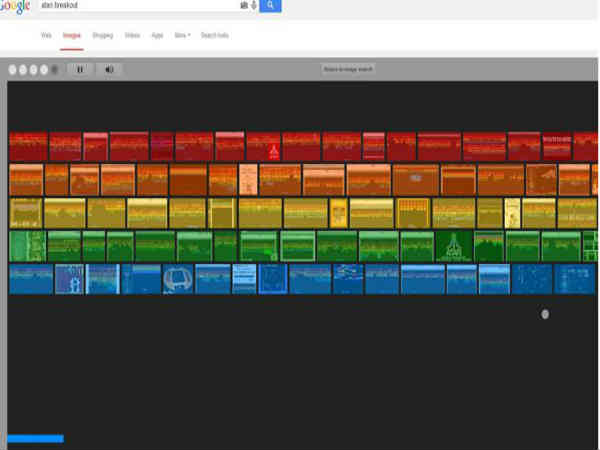This screenshot has height=450, width=600.
Task: Expand the More dropdown in search nav
Action: (181, 35)
